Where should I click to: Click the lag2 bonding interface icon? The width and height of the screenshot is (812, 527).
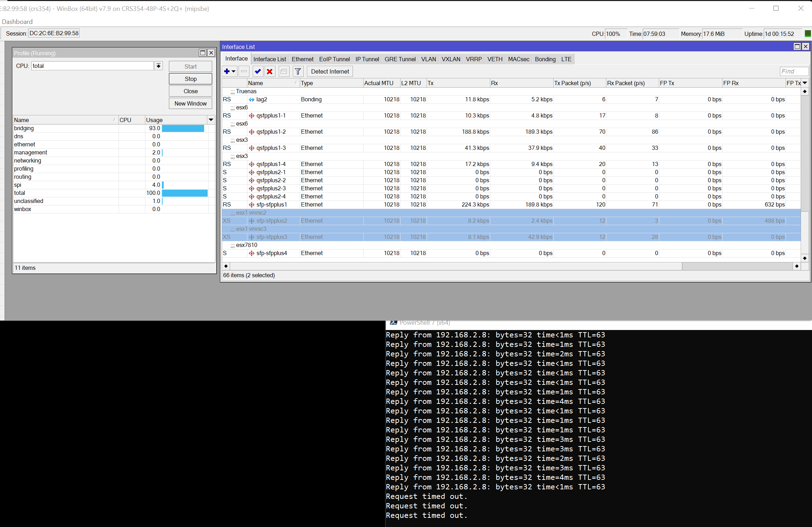pyautogui.click(x=251, y=99)
